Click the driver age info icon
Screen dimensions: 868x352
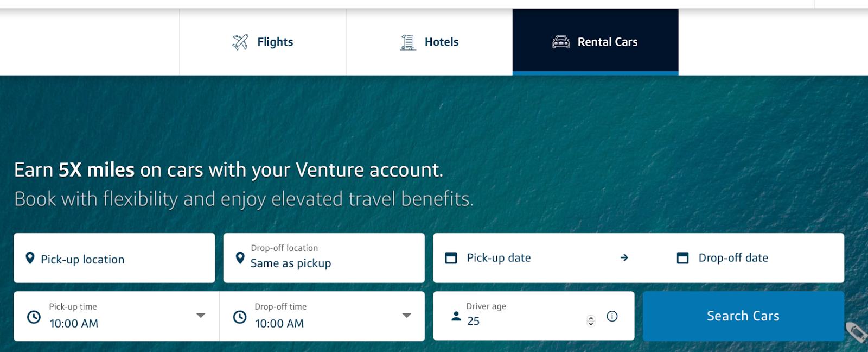click(612, 316)
